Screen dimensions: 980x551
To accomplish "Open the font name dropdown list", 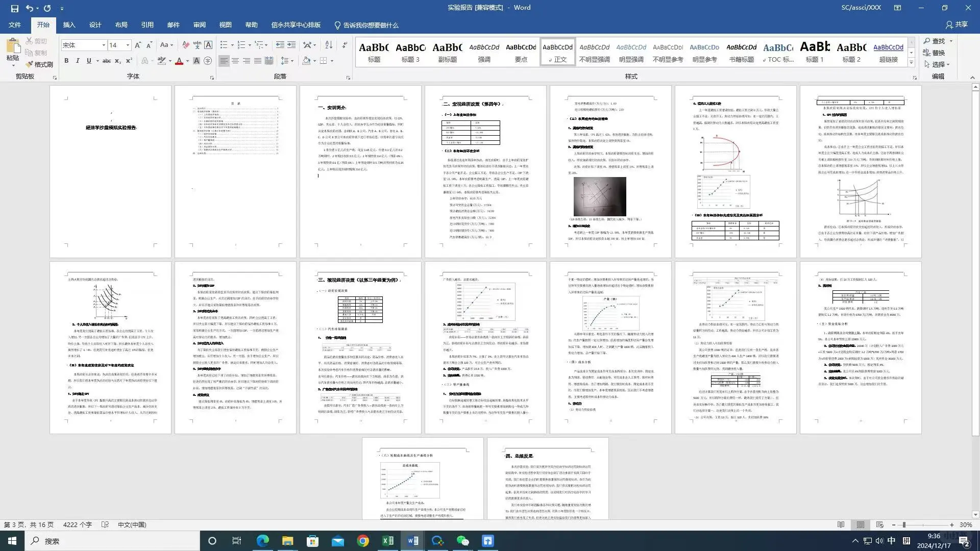I will pos(104,45).
